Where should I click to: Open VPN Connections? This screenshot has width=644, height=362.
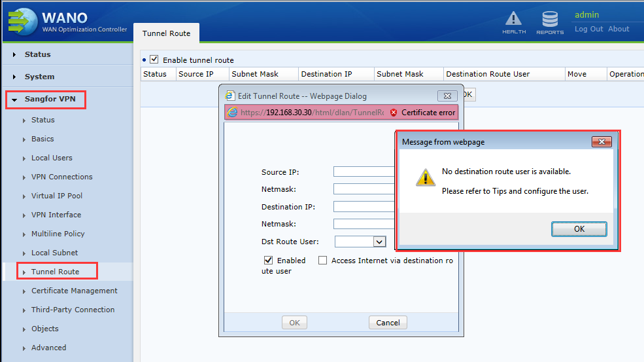(61, 177)
